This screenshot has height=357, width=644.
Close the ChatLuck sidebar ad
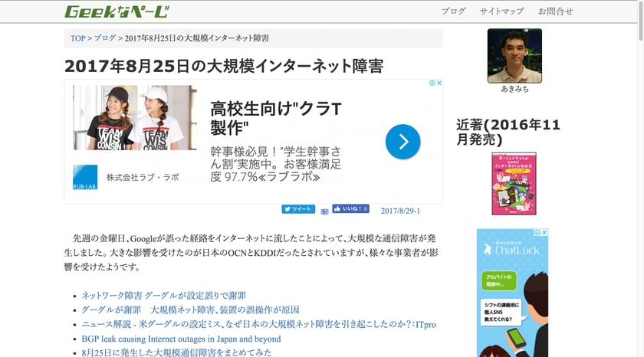click(x=544, y=232)
